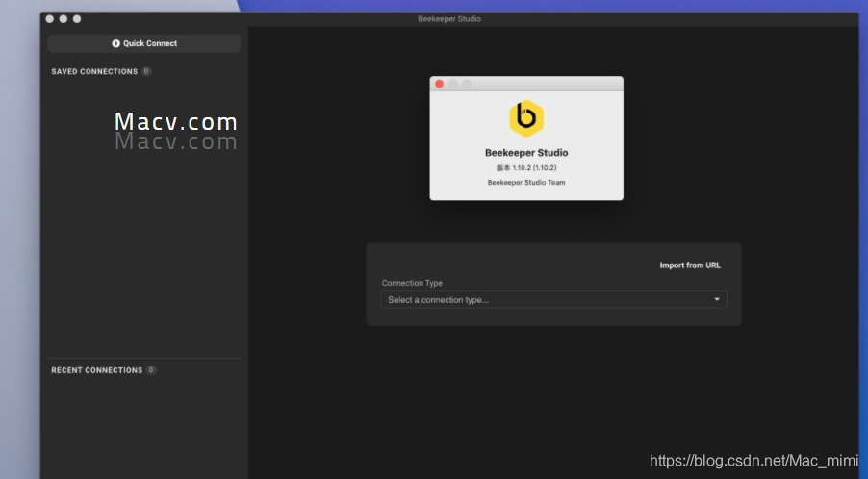Close the main Beekeeper Studio window
868x479 pixels.
50,19
